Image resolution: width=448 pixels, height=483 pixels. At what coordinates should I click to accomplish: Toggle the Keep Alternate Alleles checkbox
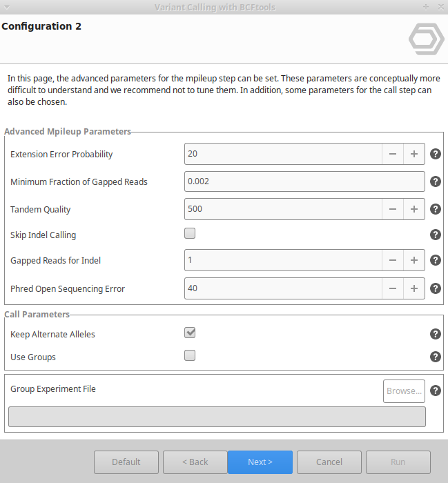[190, 333]
